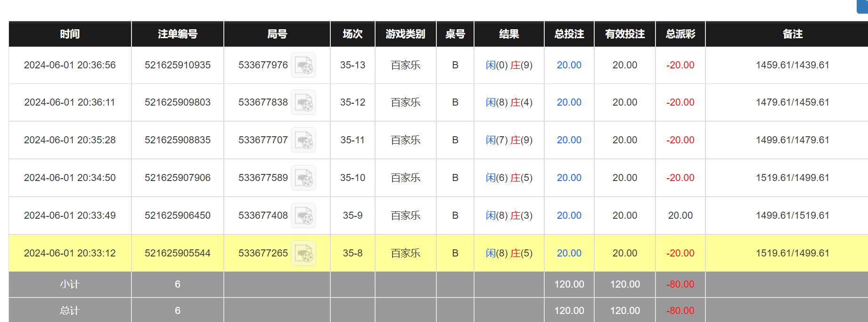
Task: Open bet detail 20.00 for session 35-10
Action: coord(569,178)
